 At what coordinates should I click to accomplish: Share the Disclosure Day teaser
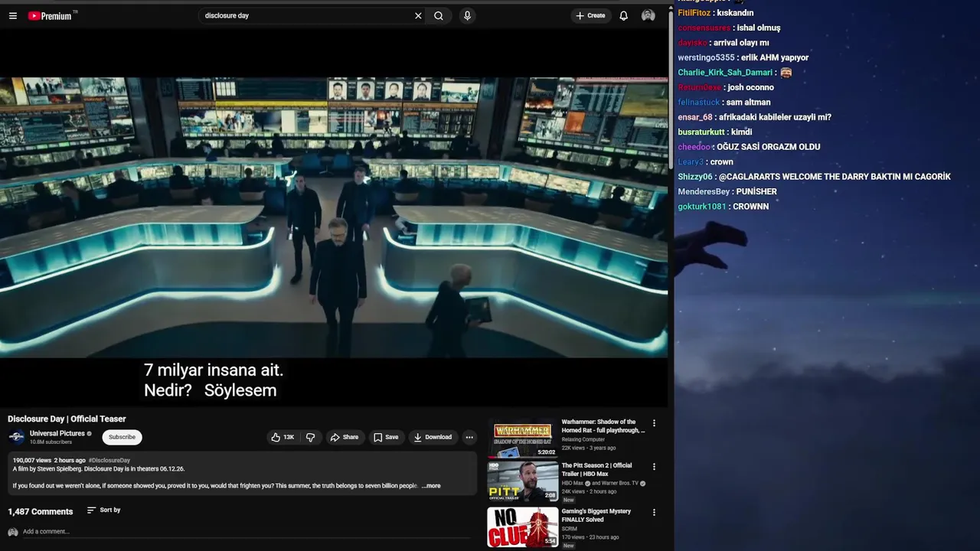click(x=345, y=437)
